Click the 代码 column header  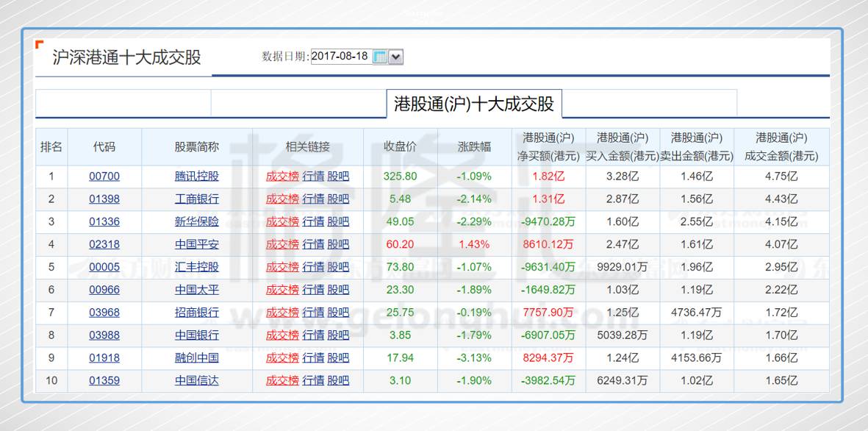tap(104, 147)
